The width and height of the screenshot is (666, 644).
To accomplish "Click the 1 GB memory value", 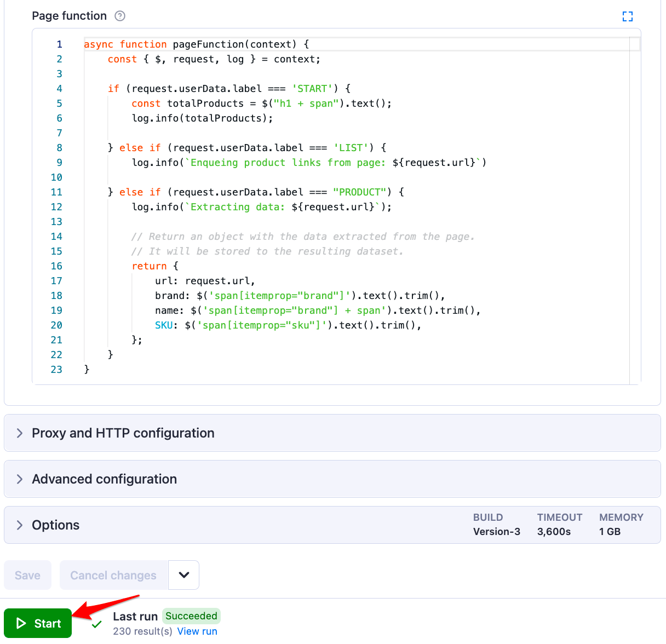I will click(609, 531).
